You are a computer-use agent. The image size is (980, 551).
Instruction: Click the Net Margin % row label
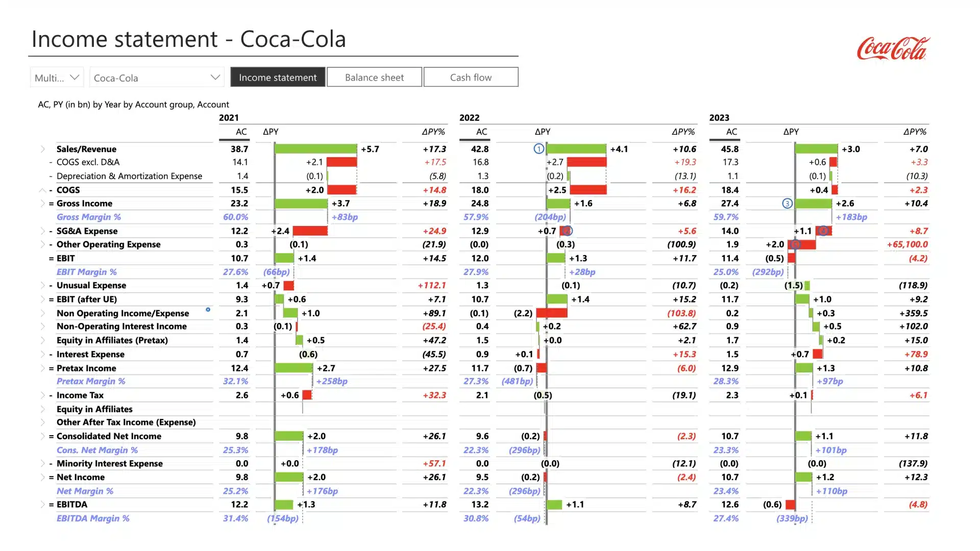[x=85, y=491]
